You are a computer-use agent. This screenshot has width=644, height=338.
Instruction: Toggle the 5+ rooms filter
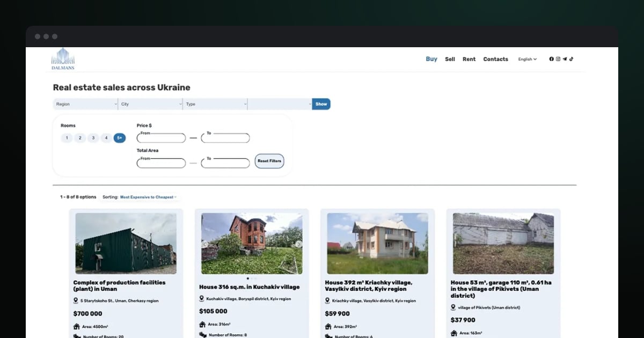pyautogui.click(x=119, y=138)
